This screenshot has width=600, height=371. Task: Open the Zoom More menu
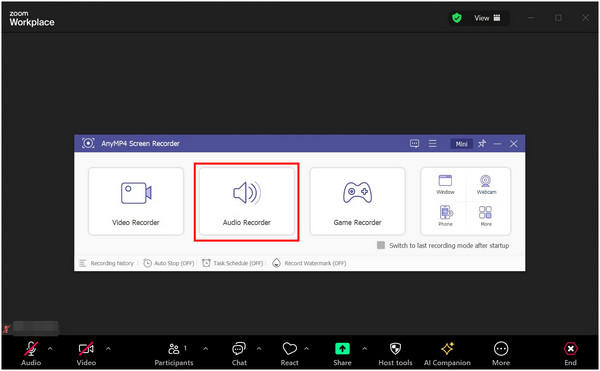(x=501, y=354)
